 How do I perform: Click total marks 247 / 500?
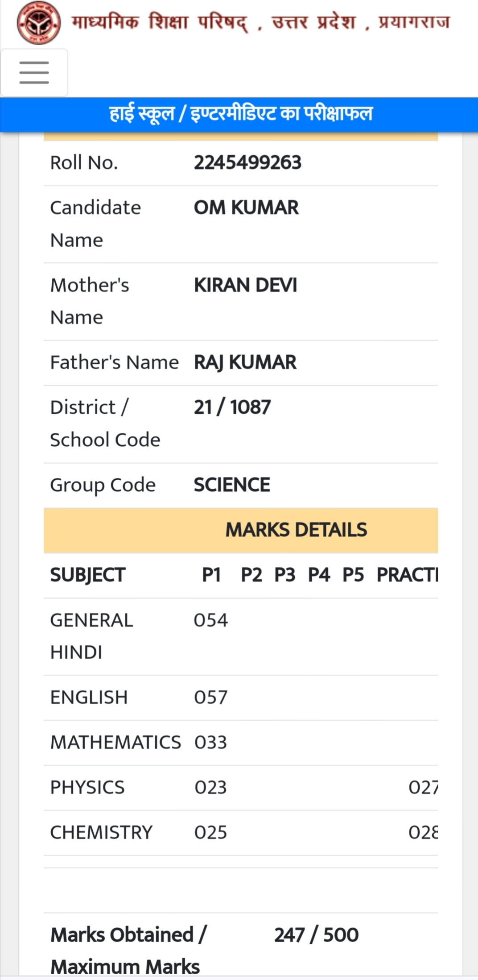pos(316,935)
